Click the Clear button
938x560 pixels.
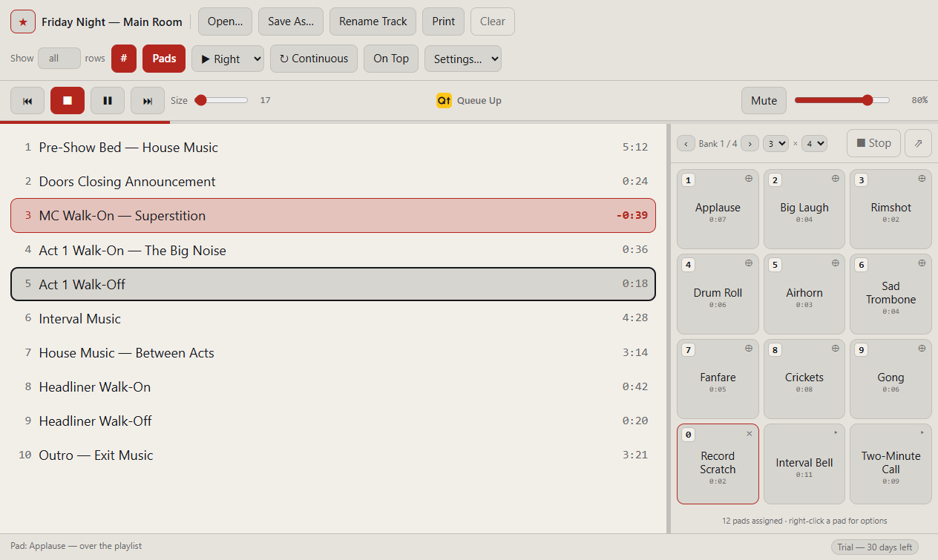click(x=493, y=22)
